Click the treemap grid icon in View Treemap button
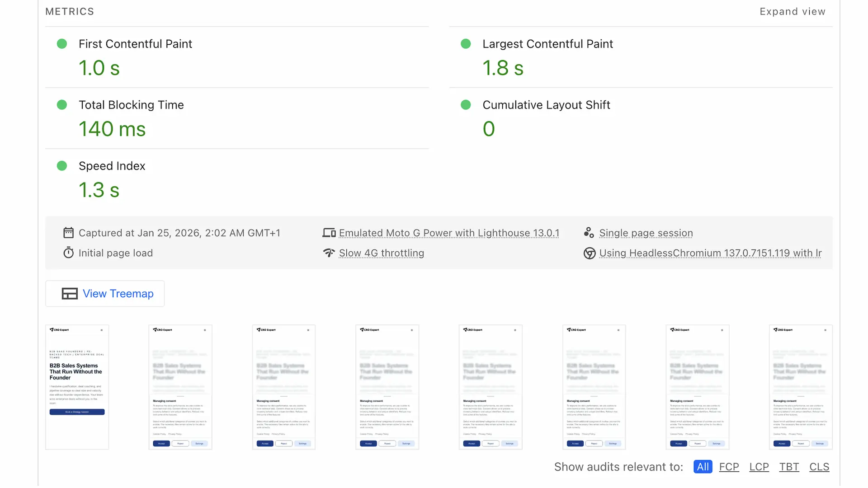 click(70, 293)
